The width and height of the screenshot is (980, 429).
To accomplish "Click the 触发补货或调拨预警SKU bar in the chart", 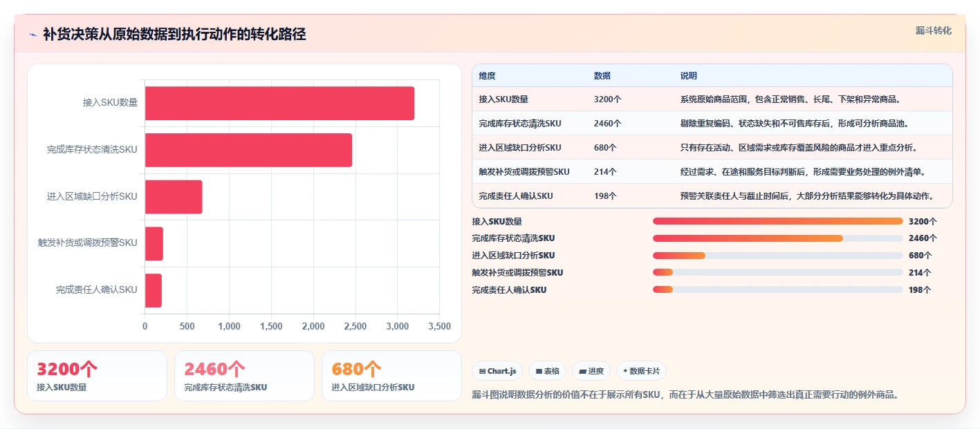I will point(154,244).
